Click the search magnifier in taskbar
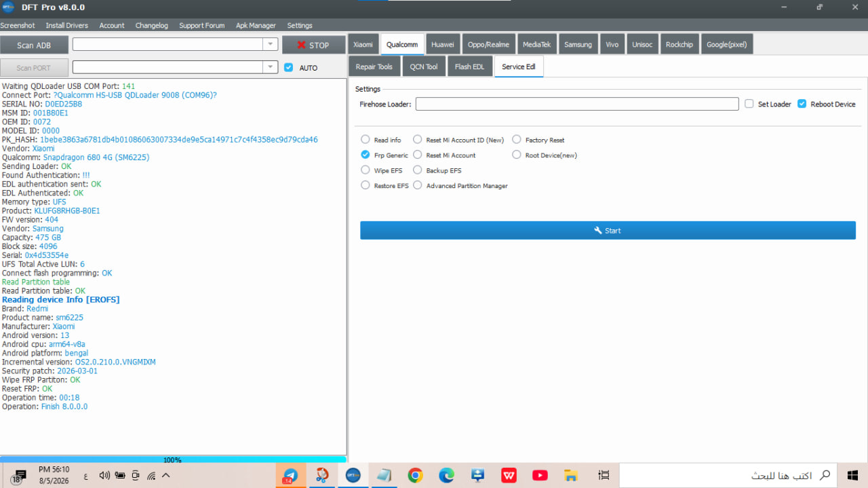The width and height of the screenshot is (868, 488). pos(825,476)
